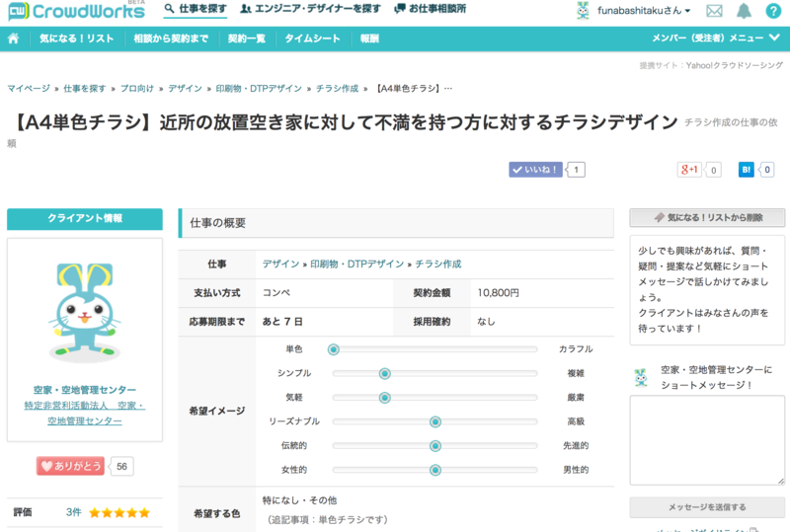Click the 10,800円 contract amount
The width and height of the screenshot is (790, 532).
[498, 293]
